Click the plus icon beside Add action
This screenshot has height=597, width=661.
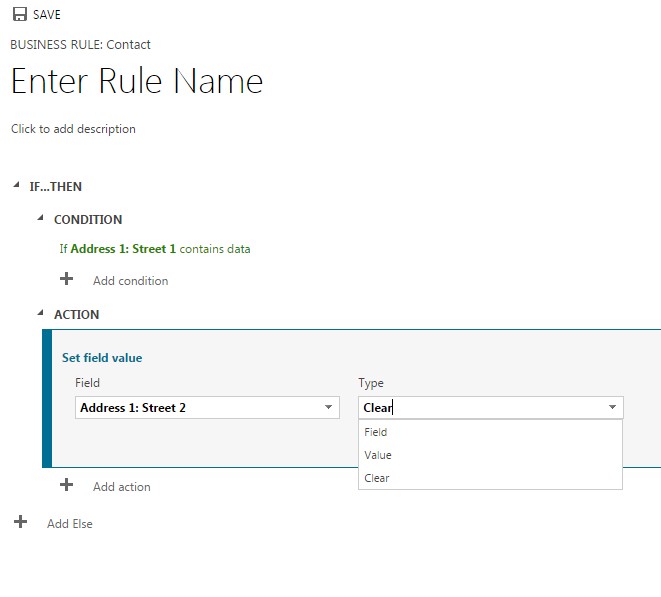(x=67, y=485)
